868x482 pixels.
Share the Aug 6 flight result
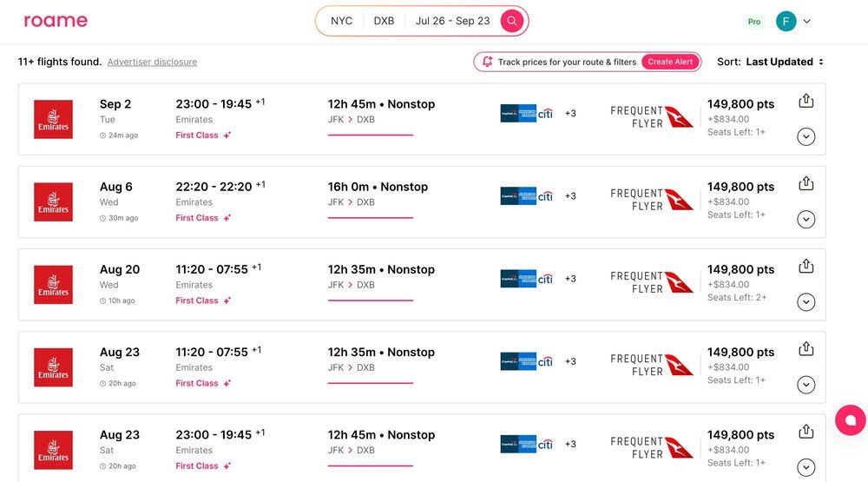(x=806, y=183)
